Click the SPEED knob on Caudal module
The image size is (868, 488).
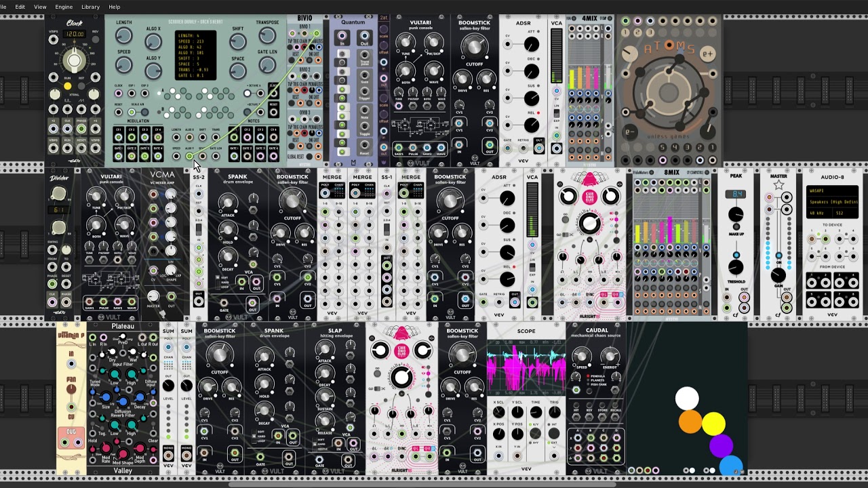pyautogui.click(x=582, y=357)
